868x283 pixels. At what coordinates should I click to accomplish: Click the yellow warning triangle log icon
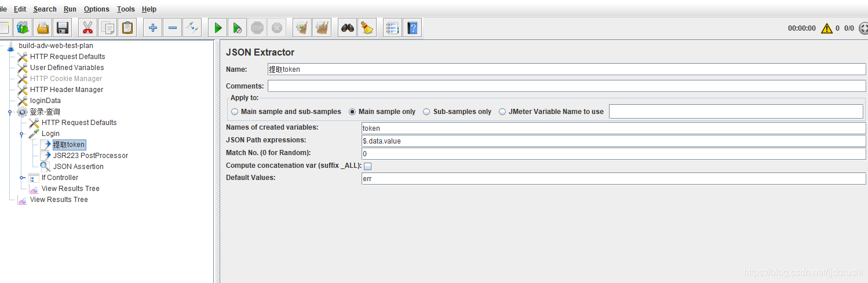coord(827,28)
